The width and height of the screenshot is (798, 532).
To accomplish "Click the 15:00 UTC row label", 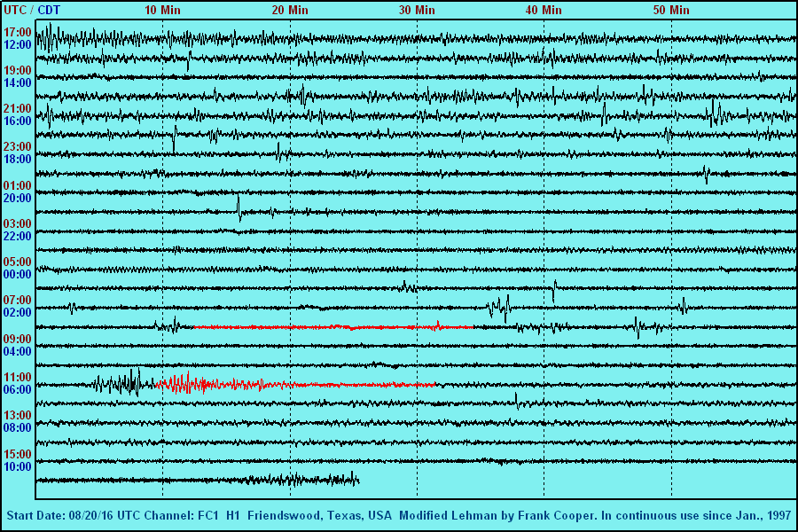I will (18, 454).
